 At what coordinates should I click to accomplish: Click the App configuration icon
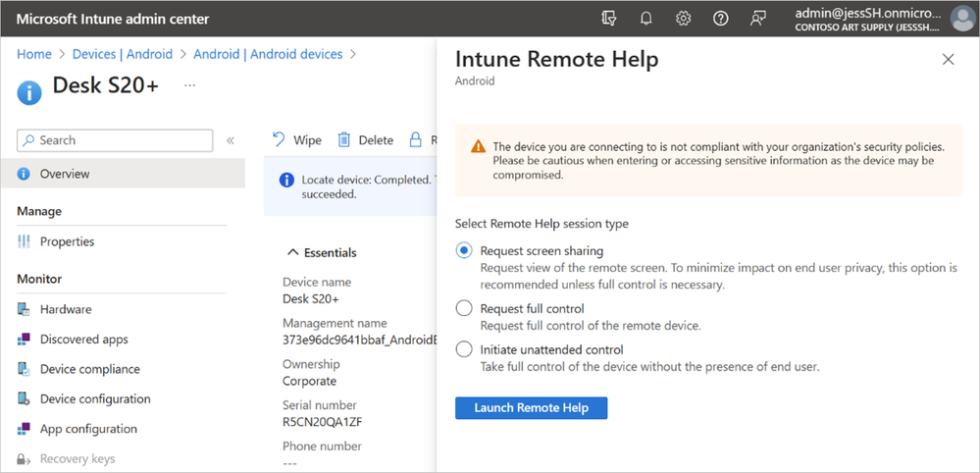point(24,429)
